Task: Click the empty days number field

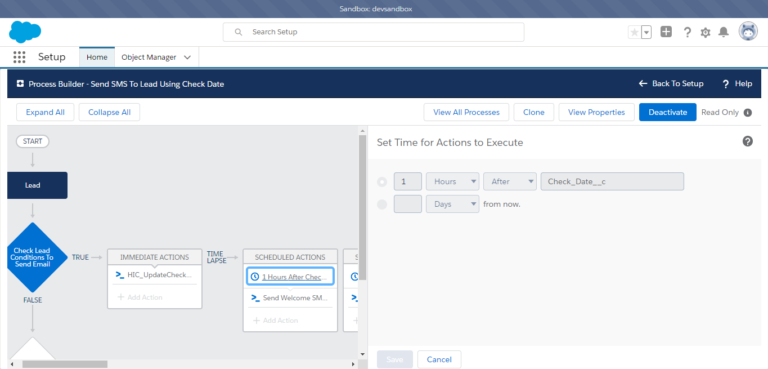Action: 408,204
